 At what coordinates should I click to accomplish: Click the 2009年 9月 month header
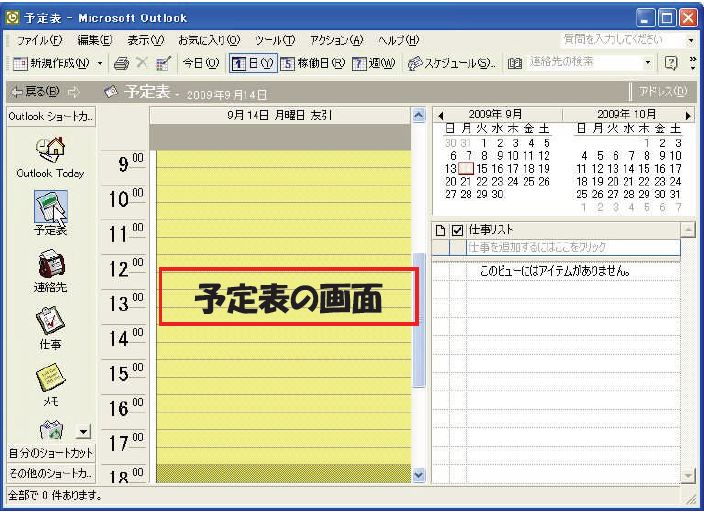point(495,115)
